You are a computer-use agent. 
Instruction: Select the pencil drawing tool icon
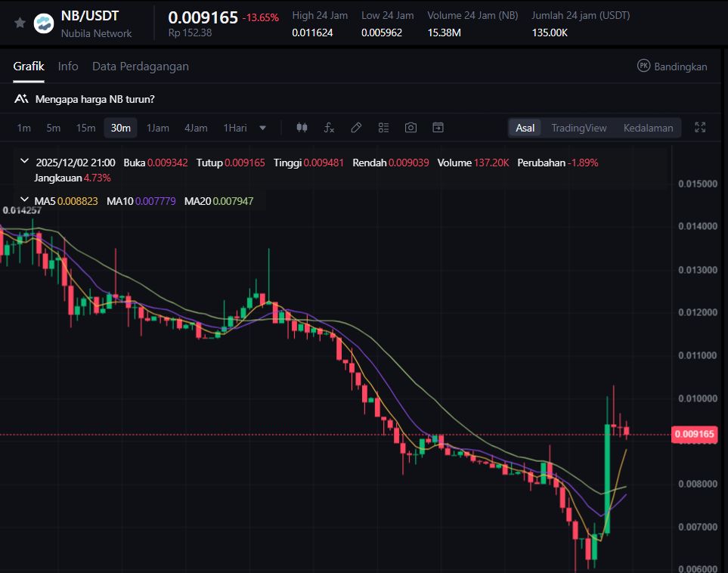tap(356, 128)
